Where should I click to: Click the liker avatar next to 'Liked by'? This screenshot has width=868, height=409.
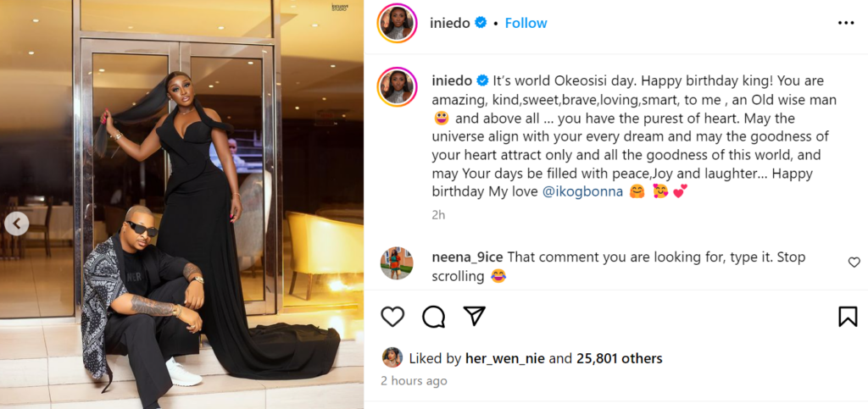click(x=392, y=357)
